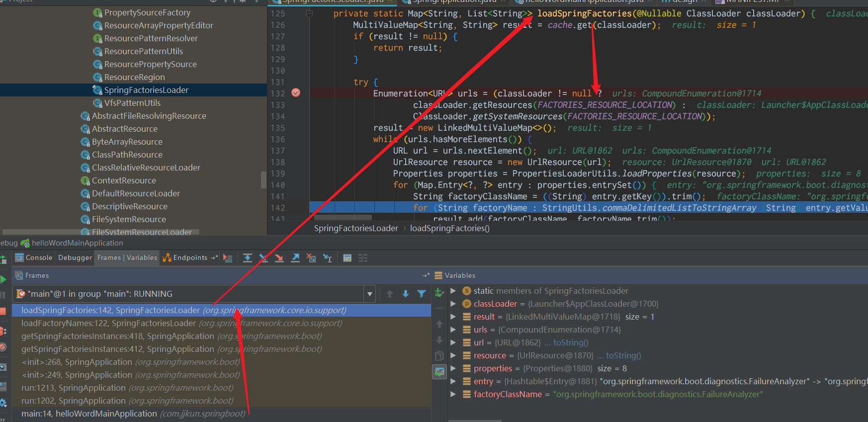Image resolution: width=868 pixels, height=422 pixels.
Task: Click the Drop Frame button
Action: 311,258
